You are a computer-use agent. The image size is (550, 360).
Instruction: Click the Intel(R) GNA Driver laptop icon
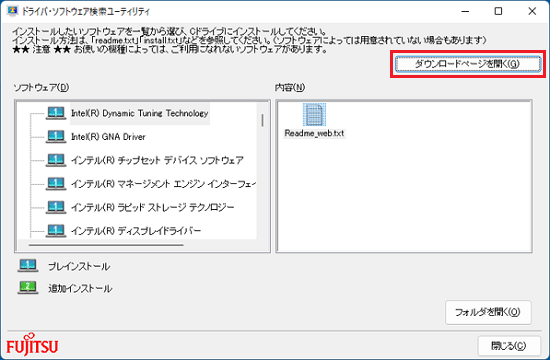click(x=55, y=136)
